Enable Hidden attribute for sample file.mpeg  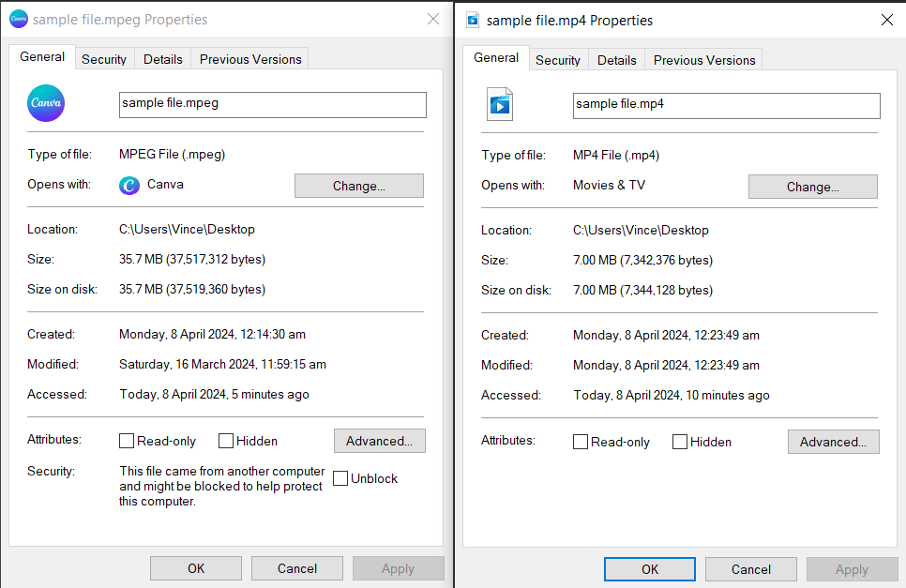point(225,441)
